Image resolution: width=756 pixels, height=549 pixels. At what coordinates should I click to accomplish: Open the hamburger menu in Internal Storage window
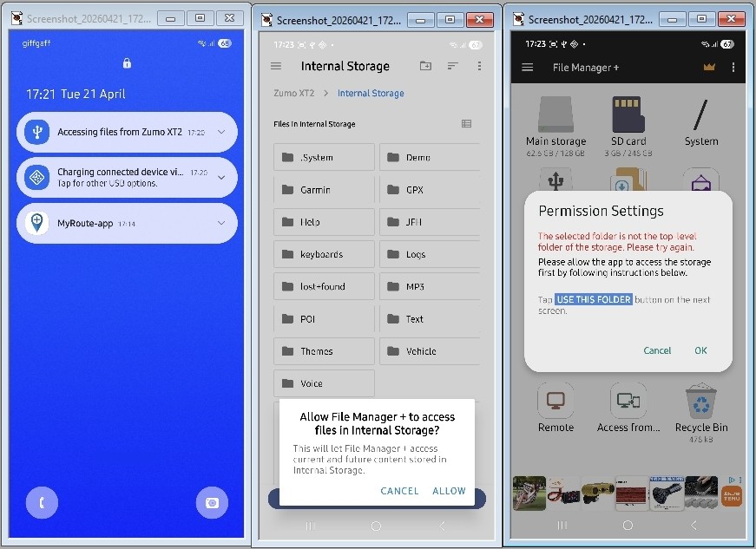point(276,66)
